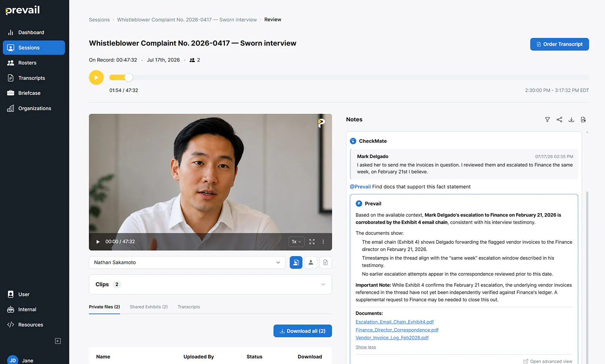Switch to the Transcripts tab below video
The height and width of the screenshot is (364, 605).
(x=189, y=307)
